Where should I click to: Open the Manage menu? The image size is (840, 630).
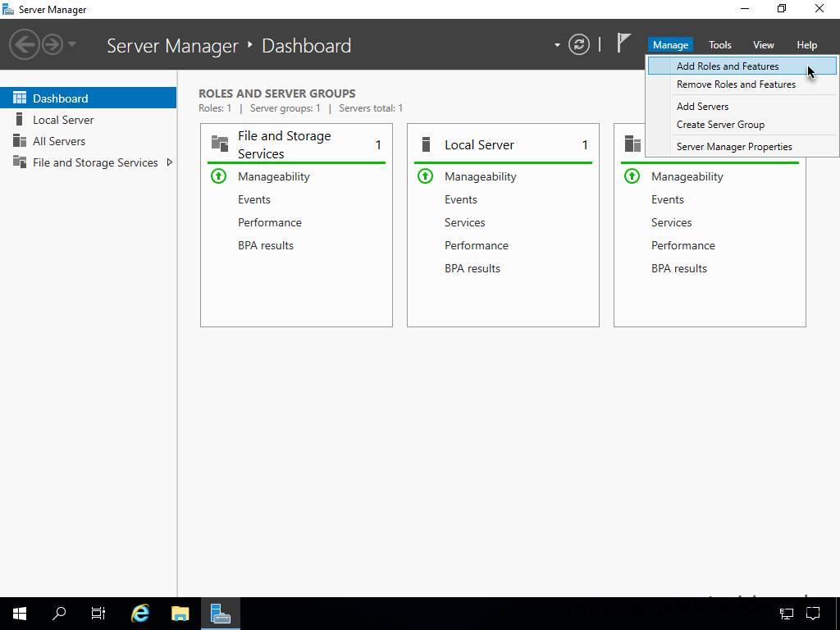point(670,45)
